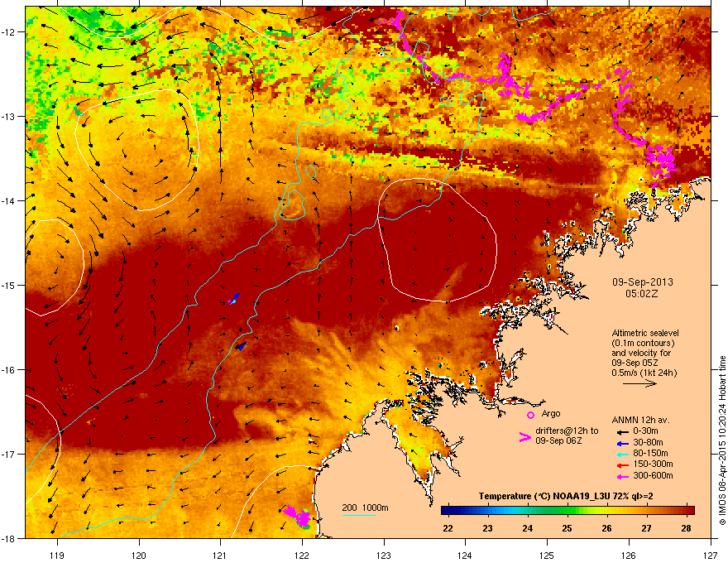Click the blue-cyan mooring marker near 121.2, -15.2
Screen dimensions: 728x563
tap(233, 299)
